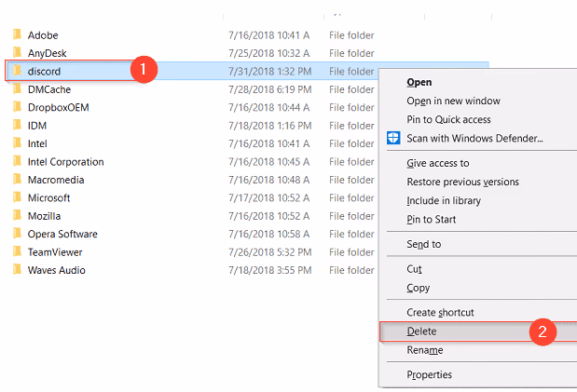Viewport: 577px width, 392px height.
Task: Select the discord folder name
Action: pos(44,72)
